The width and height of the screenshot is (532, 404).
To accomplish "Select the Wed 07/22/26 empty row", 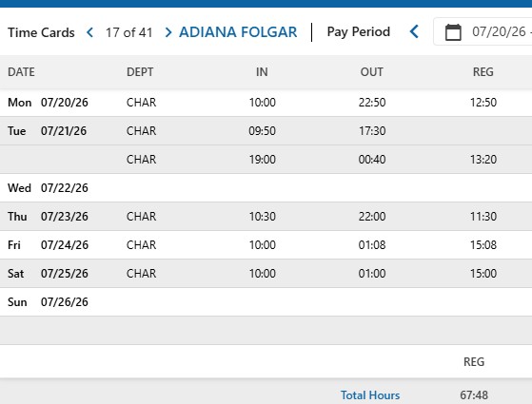I will pyautogui.click(x=266, y=188).
